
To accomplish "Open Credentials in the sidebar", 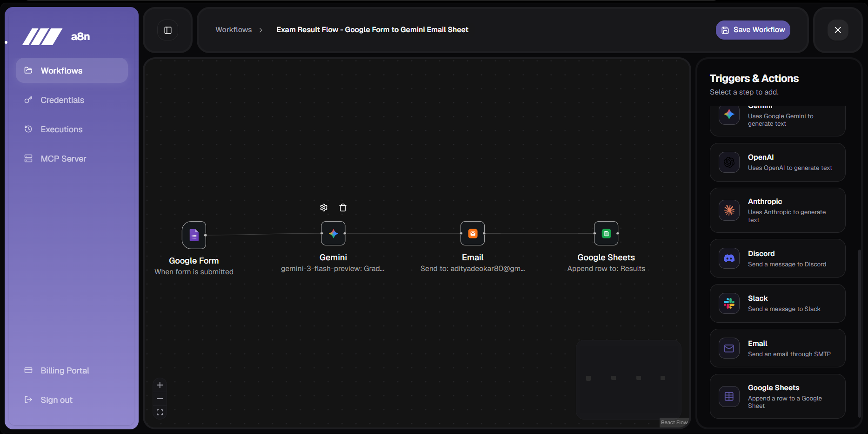I will coord(72,100).
